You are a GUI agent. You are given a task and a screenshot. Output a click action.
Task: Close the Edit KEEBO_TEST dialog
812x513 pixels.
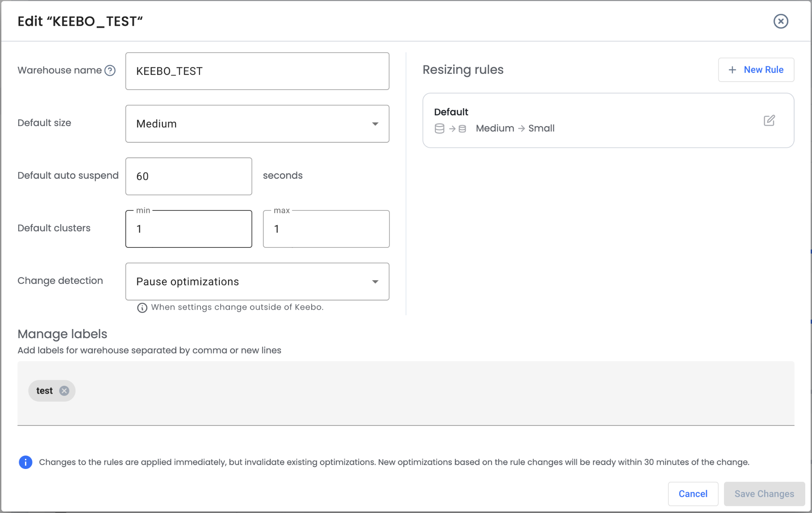[x=780, y=21]
